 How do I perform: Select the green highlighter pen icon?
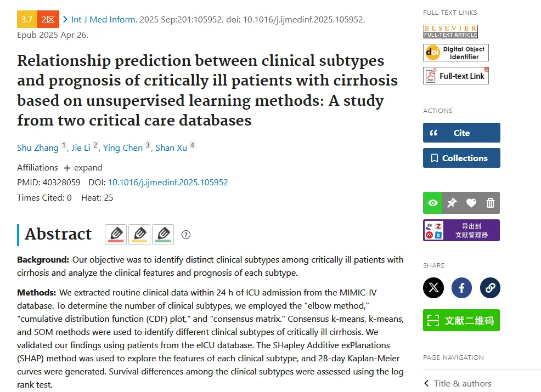pyautogui.click(x=163, y=235)
